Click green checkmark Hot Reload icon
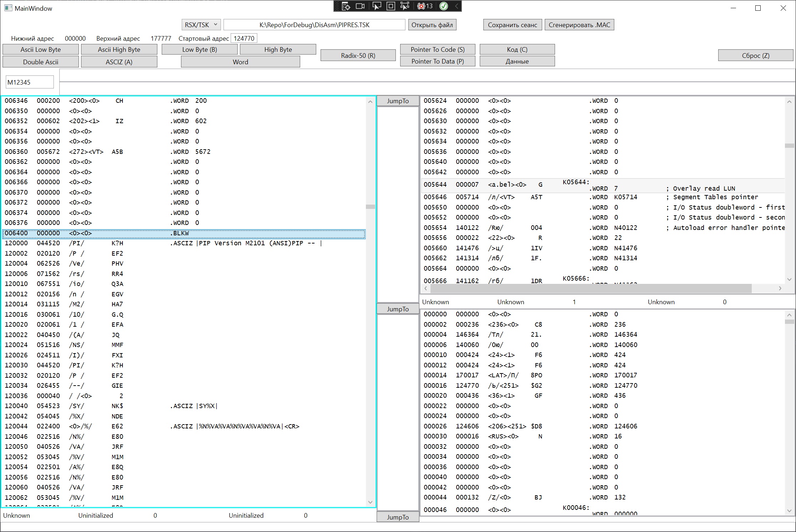This screenshot has width=796, height=532. [444, 6]
